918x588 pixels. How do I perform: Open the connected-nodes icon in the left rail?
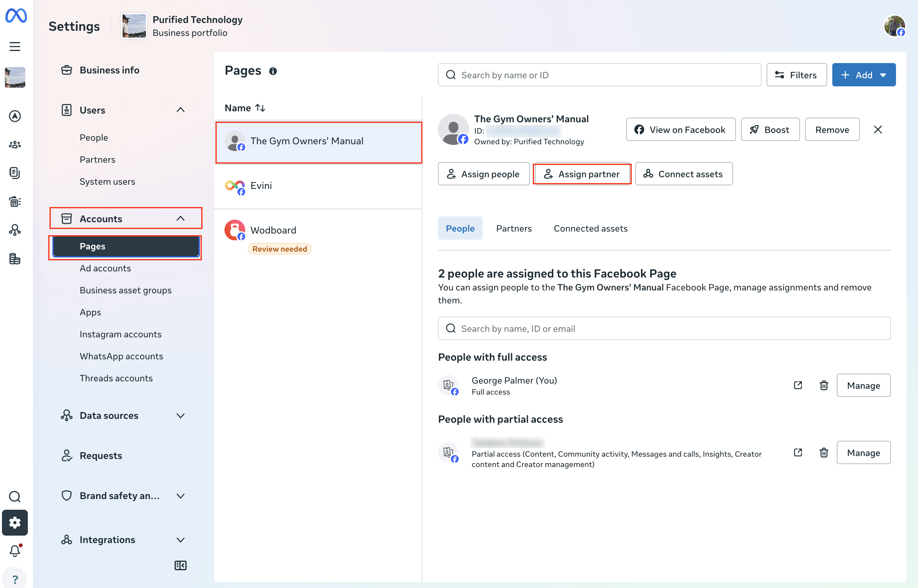point(15,230)
